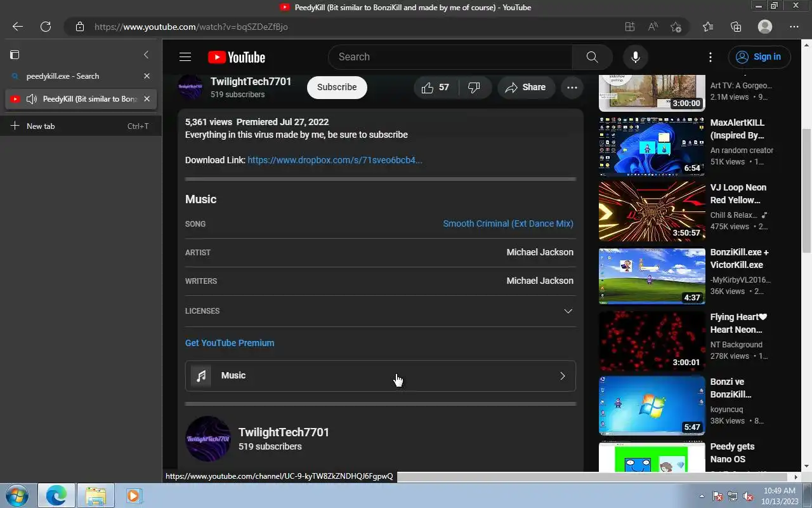
Task: Play BonziKill.exe + VictorKill.exe thumbnail
Action: (652, 276)
